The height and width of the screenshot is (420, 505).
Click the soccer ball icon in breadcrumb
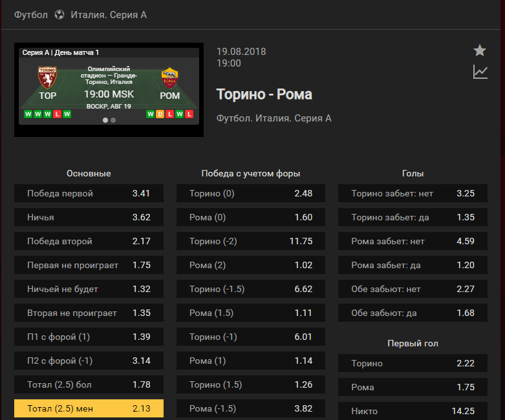[59, 14]
